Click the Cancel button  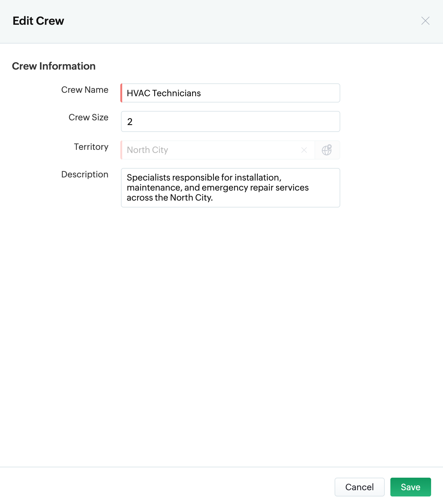(359, 487)
